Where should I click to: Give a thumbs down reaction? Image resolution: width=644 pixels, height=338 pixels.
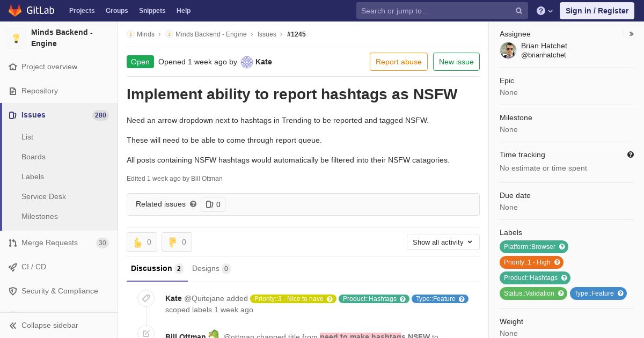point(177,242)
